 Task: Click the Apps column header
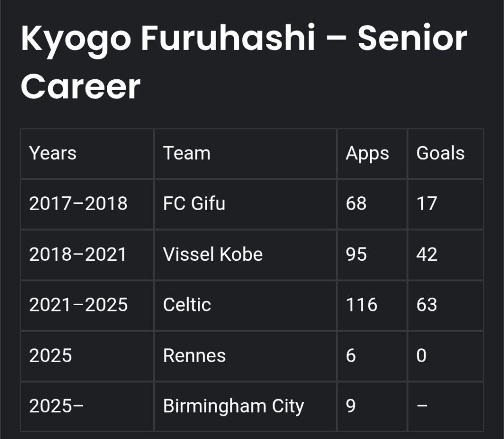click(x=372, y=154)
